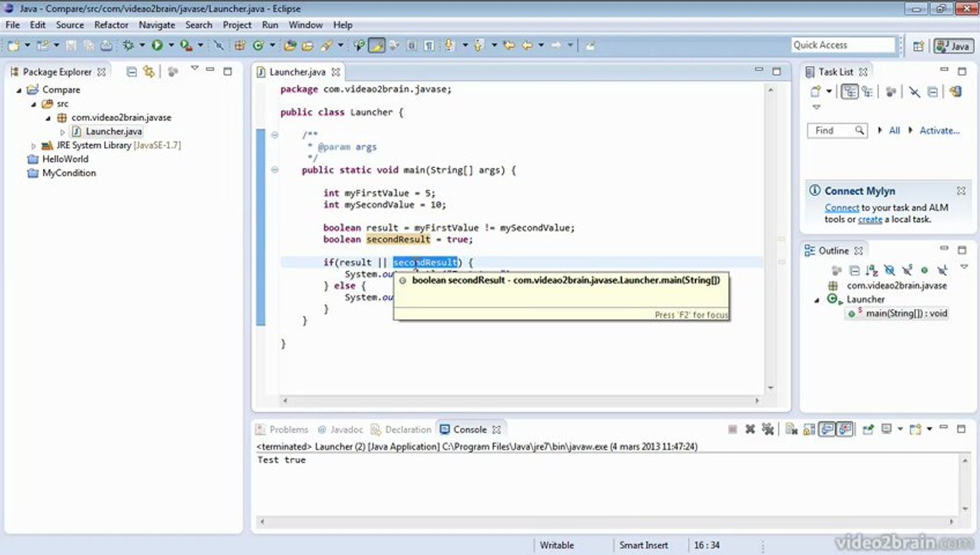Click the Quick Access input field

coord(844,45)
